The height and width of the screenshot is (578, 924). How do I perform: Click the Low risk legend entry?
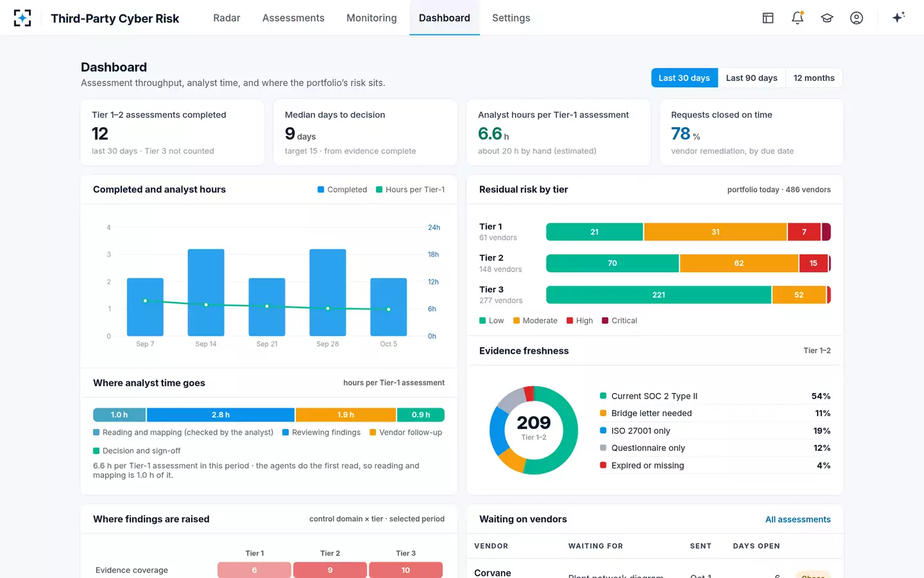(x=492, y=320)
